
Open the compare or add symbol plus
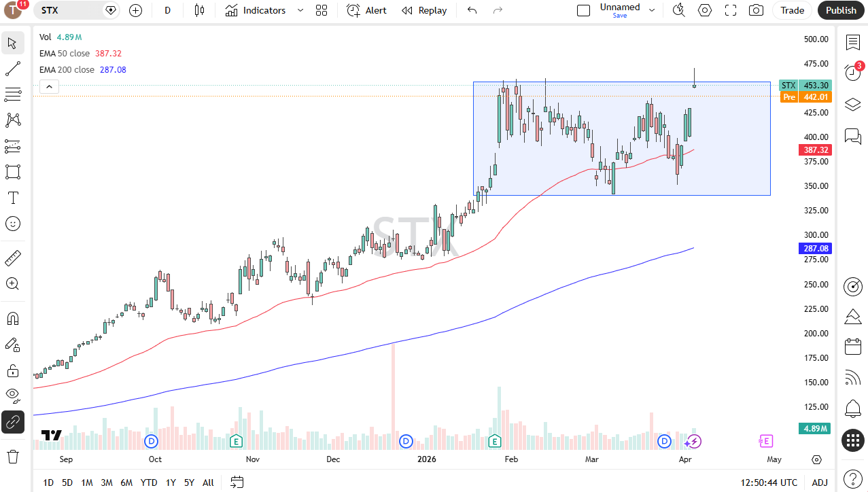135,10
